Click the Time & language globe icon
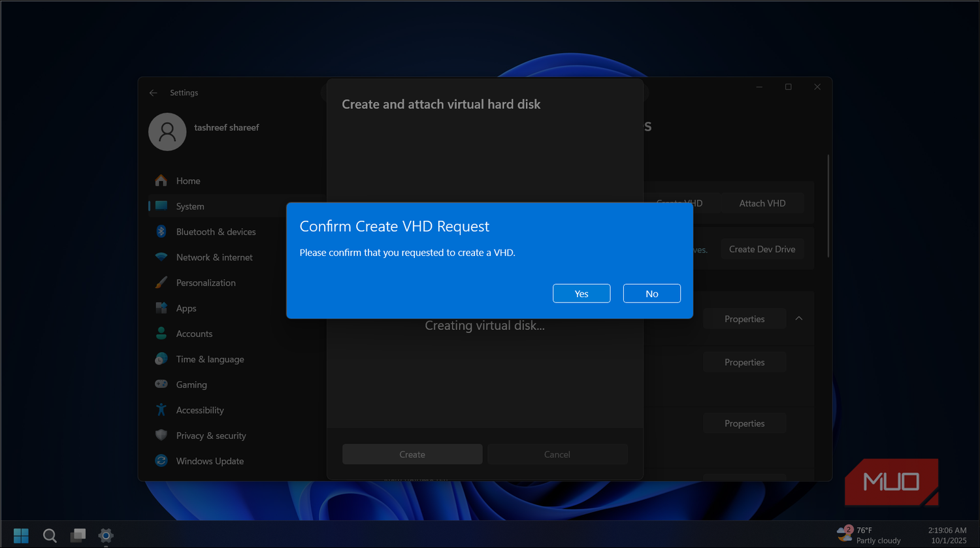Screen dimensions: 980x548 point(161,359)
